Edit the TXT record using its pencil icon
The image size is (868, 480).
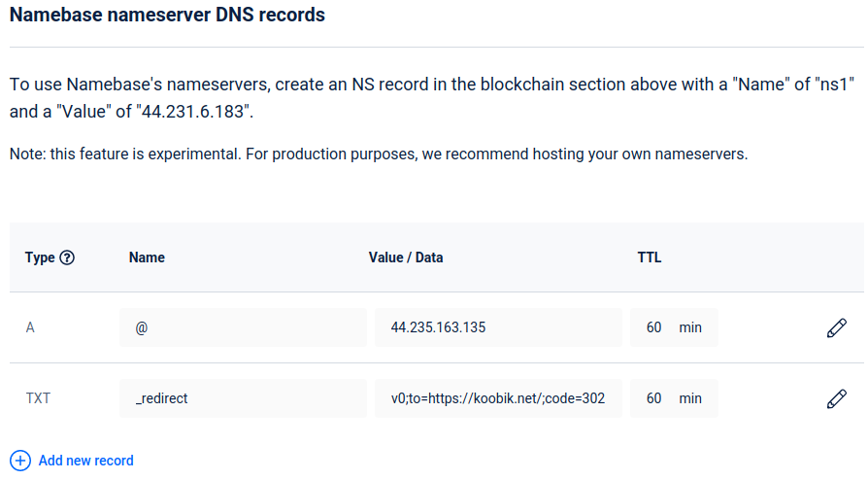(x=836, y=398)
